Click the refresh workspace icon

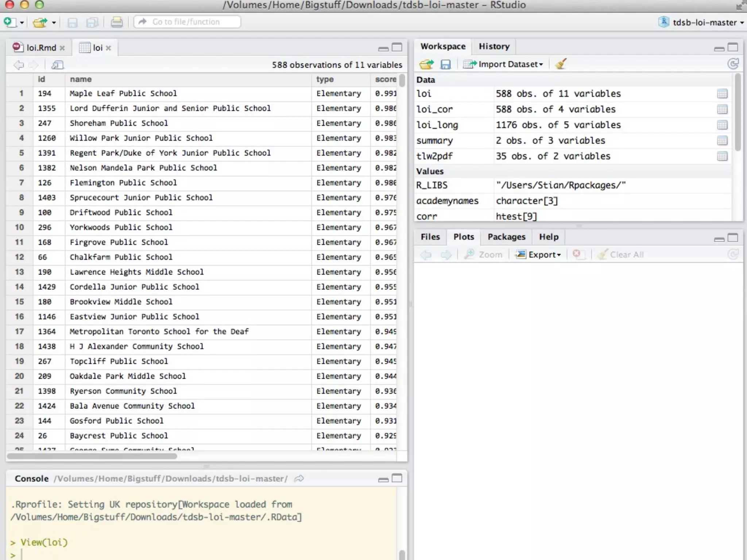coord(732,64)
